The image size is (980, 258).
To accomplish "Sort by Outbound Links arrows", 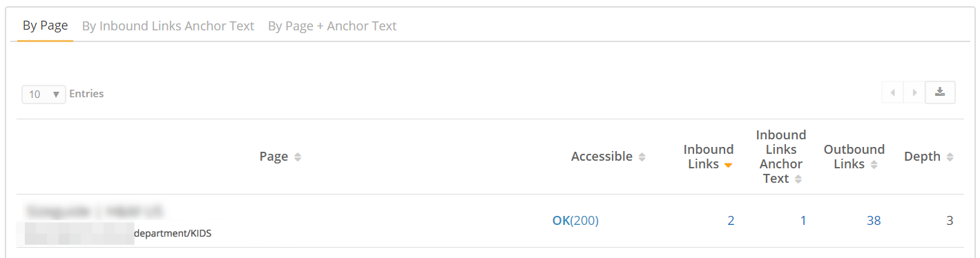I will coord(874,165).
